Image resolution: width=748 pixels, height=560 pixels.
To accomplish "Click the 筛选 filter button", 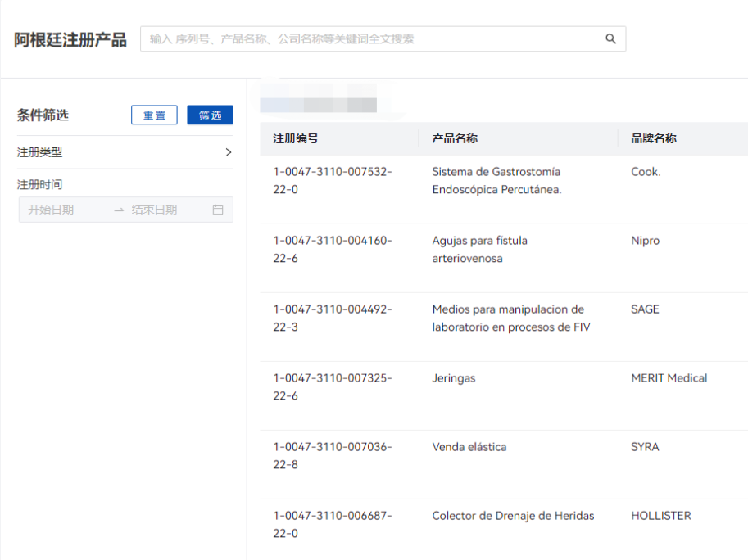I will [210, 115].
